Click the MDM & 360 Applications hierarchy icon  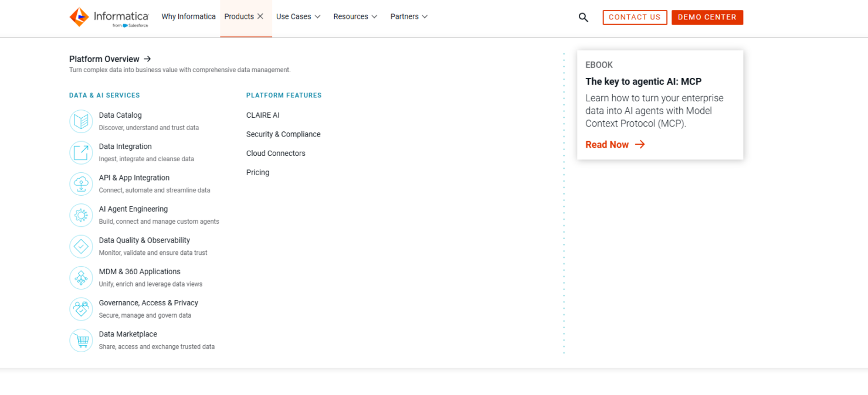81,278
